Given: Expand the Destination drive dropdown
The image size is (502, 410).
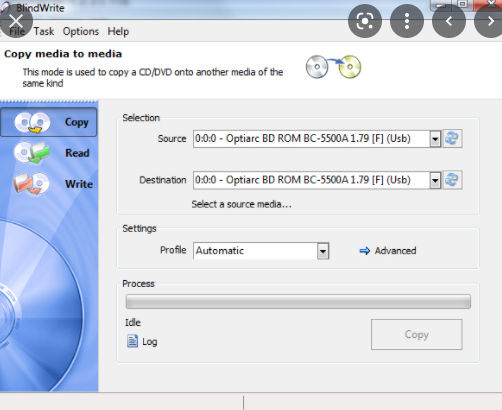Looking at the screenshot, I should coord(435,180).
